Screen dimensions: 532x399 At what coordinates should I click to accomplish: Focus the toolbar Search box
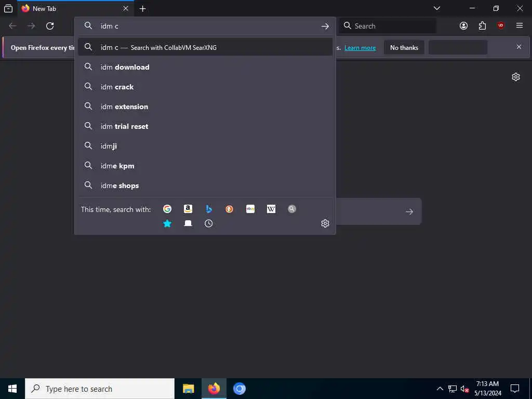pyautogui.click(x=388, y=26)
